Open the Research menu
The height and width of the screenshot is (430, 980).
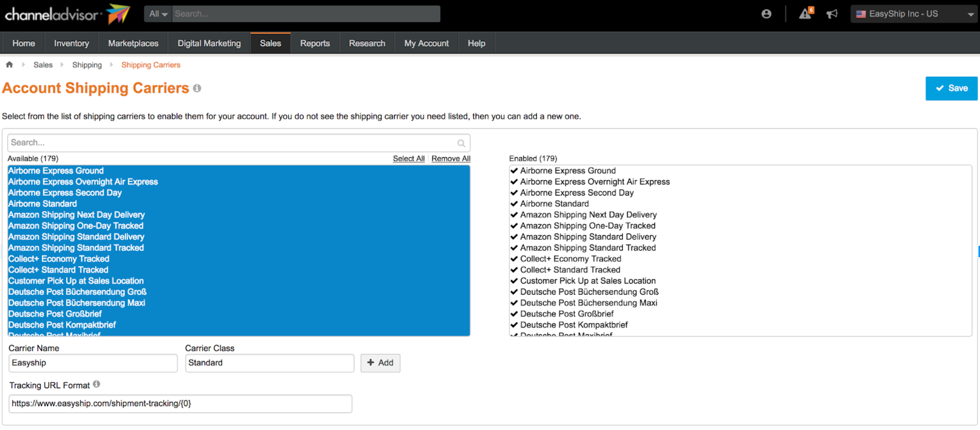(367, 43)
